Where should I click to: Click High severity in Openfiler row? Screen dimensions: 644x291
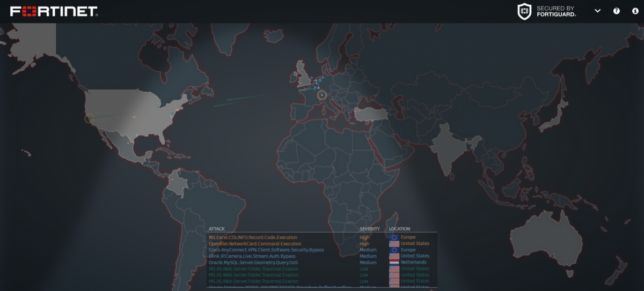[x=364, y=244]
